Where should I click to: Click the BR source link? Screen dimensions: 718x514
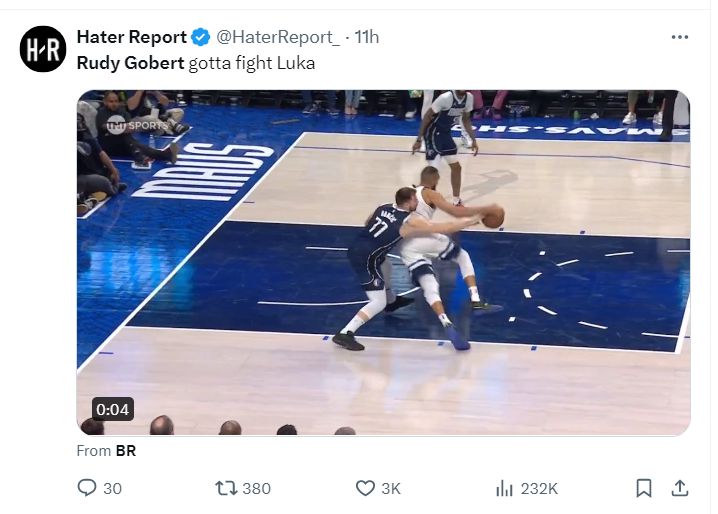point(126,451)
